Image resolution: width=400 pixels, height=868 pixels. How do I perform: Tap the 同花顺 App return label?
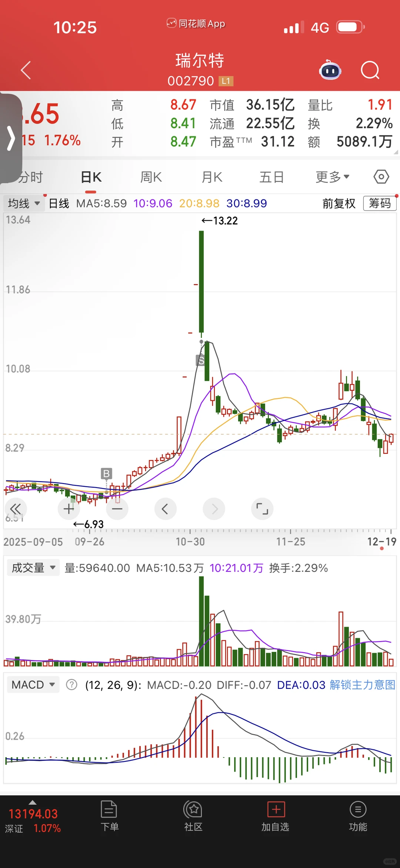196,23
